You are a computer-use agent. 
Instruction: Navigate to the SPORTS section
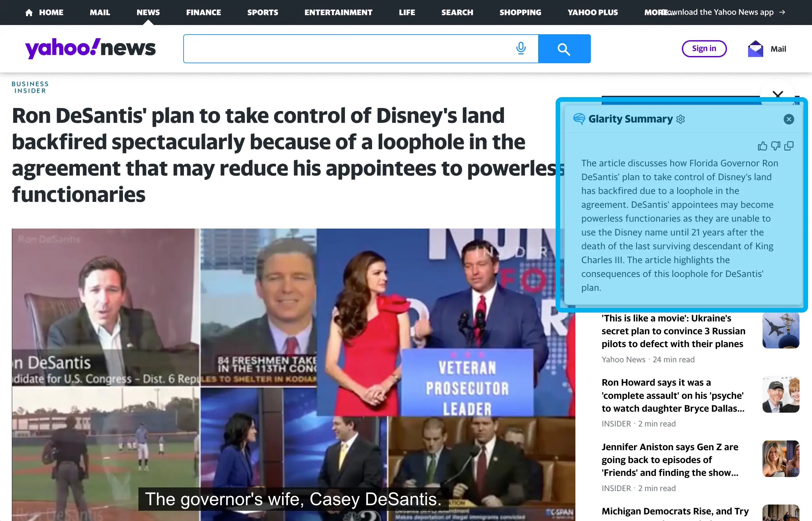(x=263, y=12)
